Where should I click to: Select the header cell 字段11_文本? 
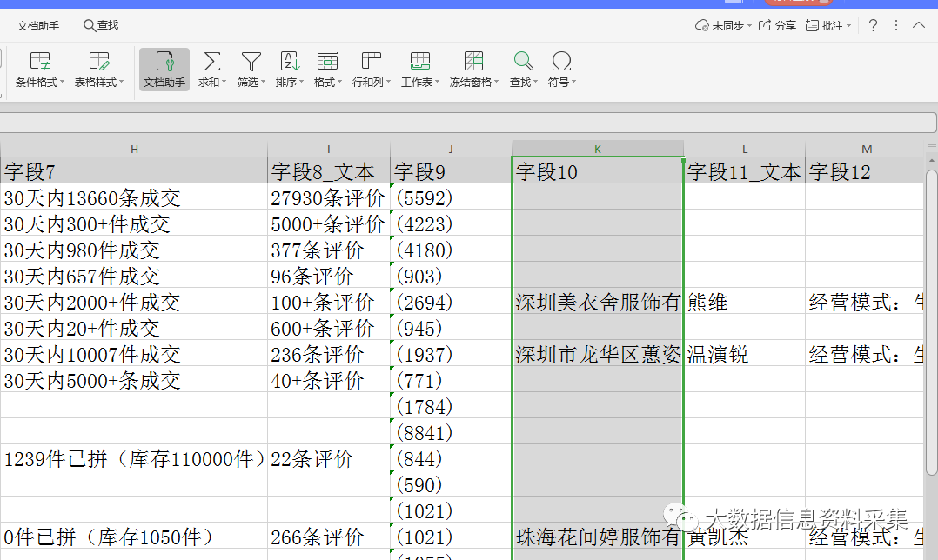[745, 171]
